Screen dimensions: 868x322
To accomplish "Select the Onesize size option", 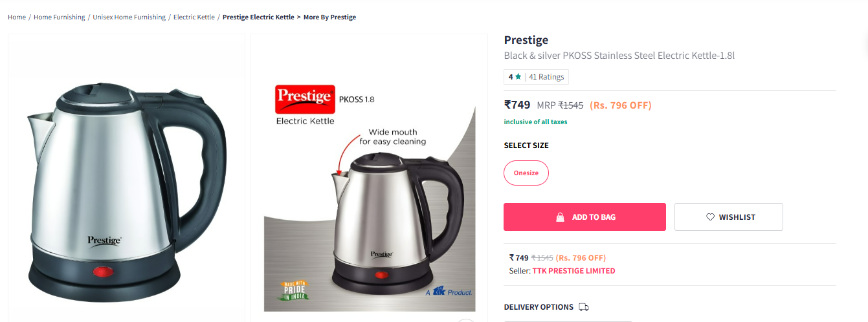I will [526, 173].
